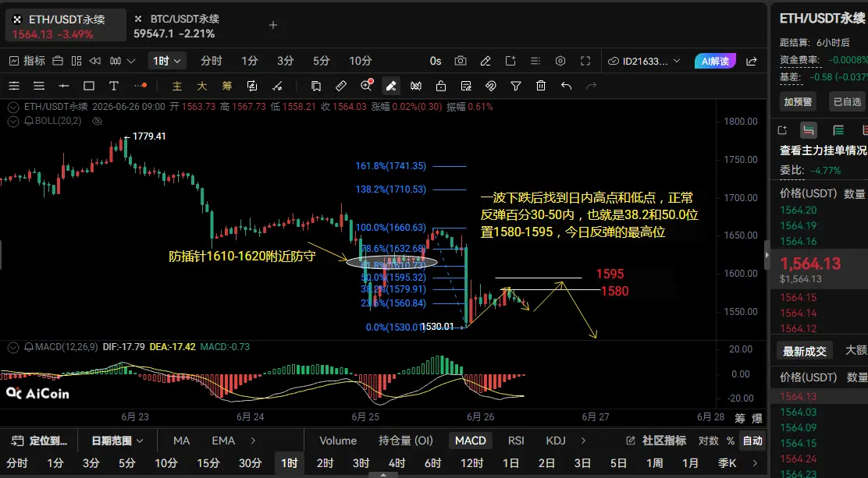Click the pencil edit icon in top toolbar

486,61
